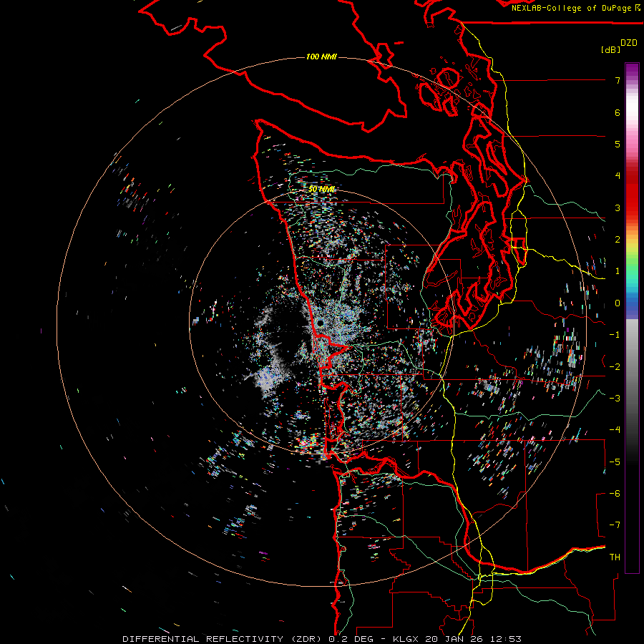The width and height of the screenshot is (644, 644).
Task: Click the 20 JAN 26 date text
Action: pyautogui.click(x=454, y=639)
